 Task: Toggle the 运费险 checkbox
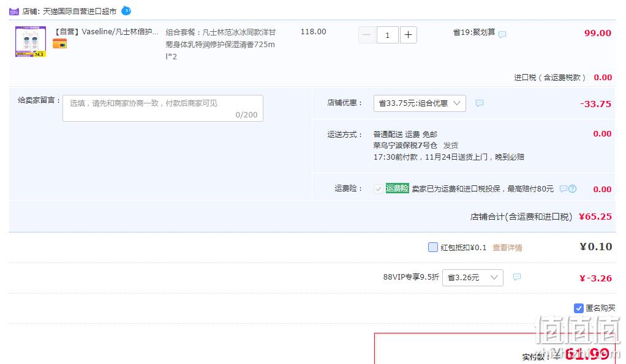[x=378, y=188]
